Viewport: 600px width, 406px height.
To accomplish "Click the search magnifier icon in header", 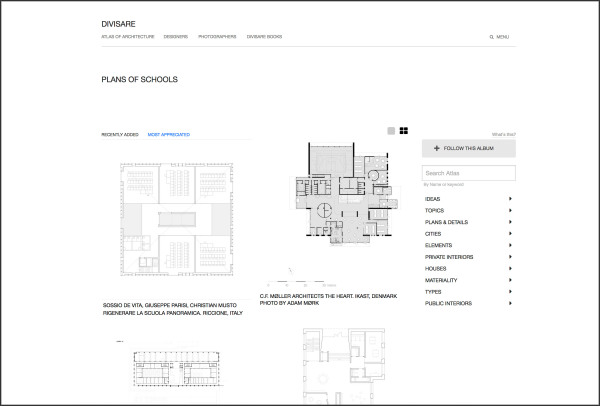I will pos(491,36).
